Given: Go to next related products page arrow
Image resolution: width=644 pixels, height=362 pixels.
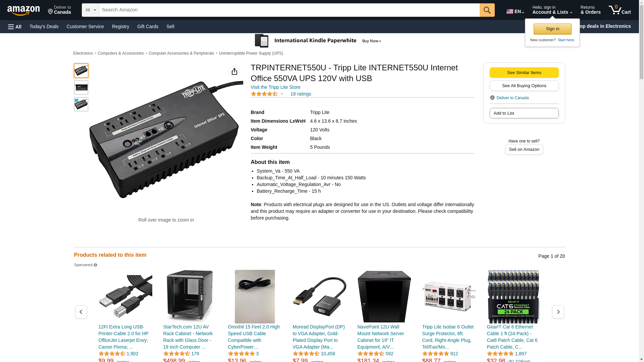Looking at the screenshot, I should tap(558, 312).
